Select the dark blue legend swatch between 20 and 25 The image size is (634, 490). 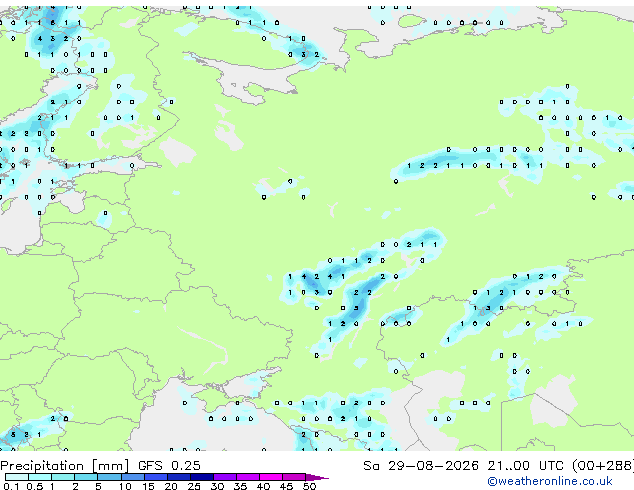pyautogui.click(x=179, y=477)
